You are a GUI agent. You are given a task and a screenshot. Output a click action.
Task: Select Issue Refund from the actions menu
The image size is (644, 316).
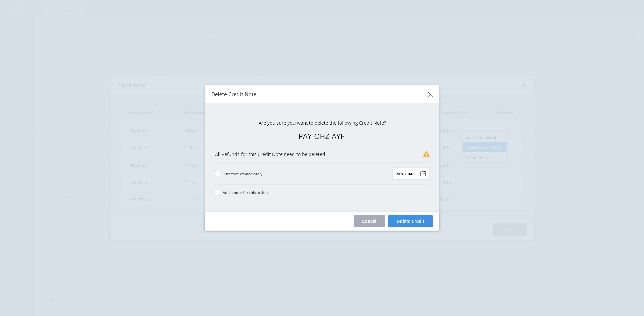(x=478, y=157)
